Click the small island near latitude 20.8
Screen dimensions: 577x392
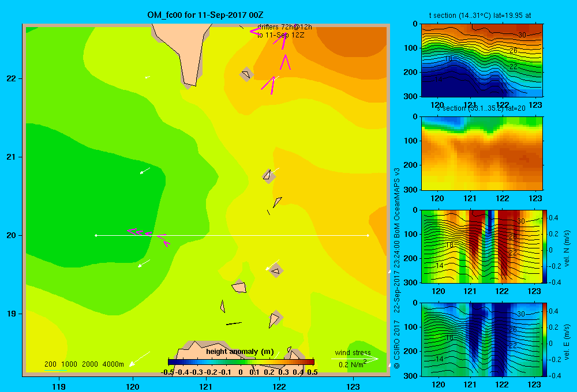coord(269,176)
